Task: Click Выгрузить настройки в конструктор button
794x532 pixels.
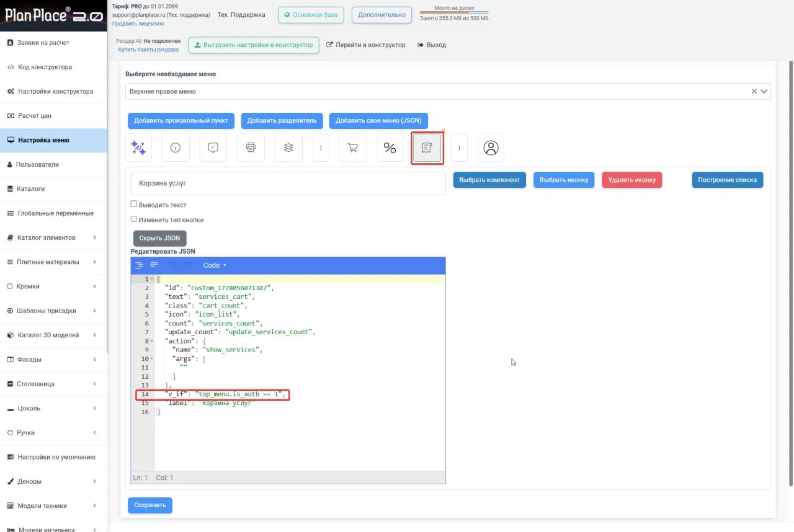Action: pos(254,45)
